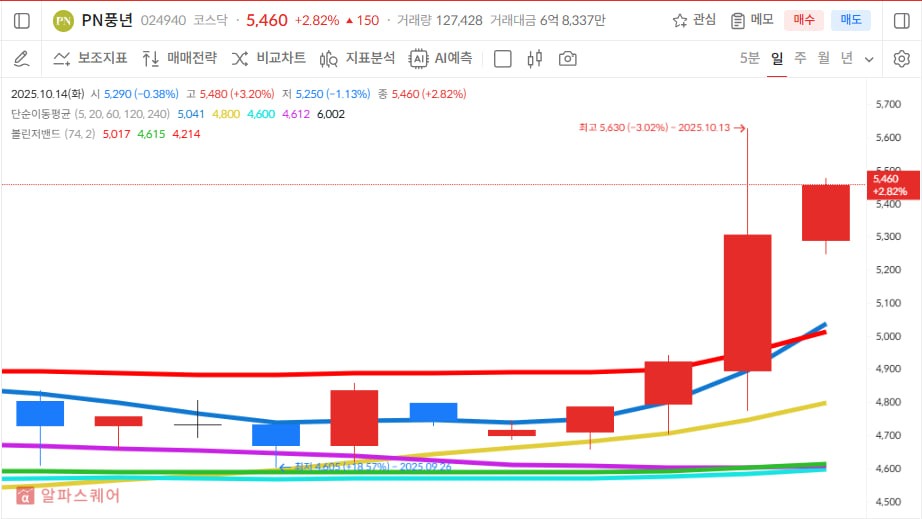Click the PN풍년 stock logo
Screen dimensions: 922x519
pyautogui.click(x=63, y=20)
